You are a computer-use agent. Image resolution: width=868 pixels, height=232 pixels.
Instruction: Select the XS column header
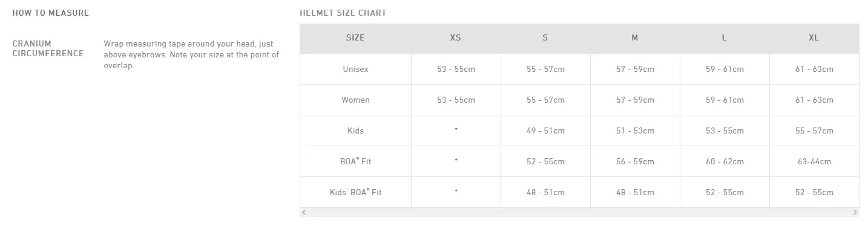point(456,38)
